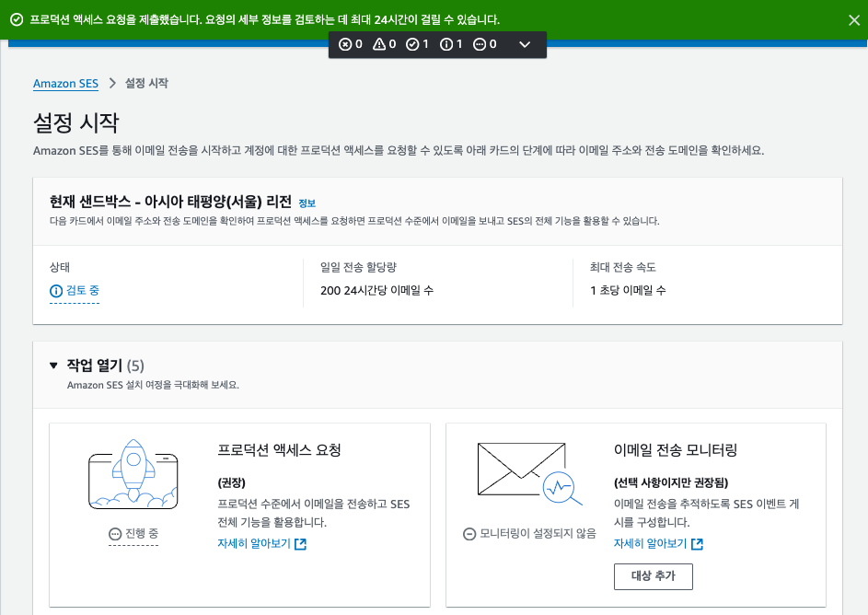The width and height of the screenshot is (868, 615).
Task: Open the Amazon SES breadcrumb link
Action: coord(65,84)
